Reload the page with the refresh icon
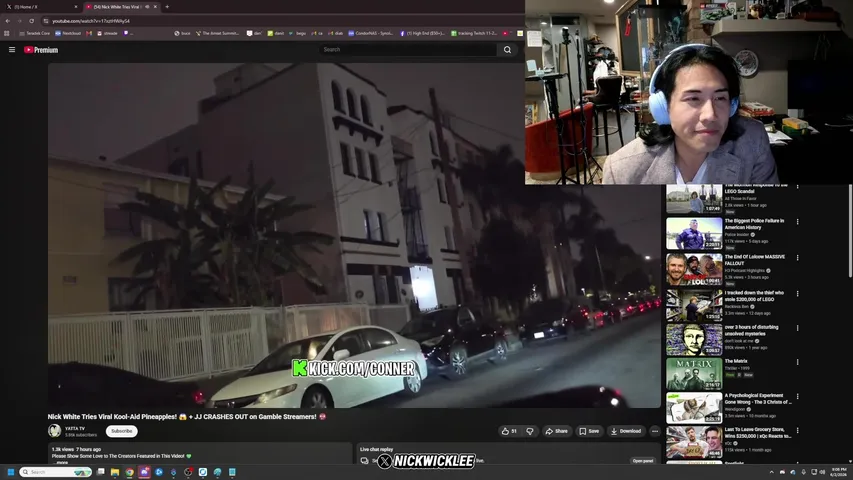 (32, 21)
